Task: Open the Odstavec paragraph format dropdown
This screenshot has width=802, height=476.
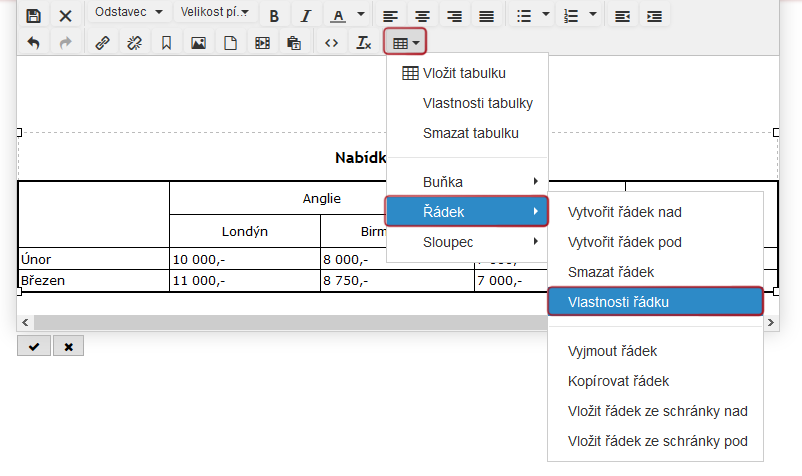Action: (x=129, y=12)
